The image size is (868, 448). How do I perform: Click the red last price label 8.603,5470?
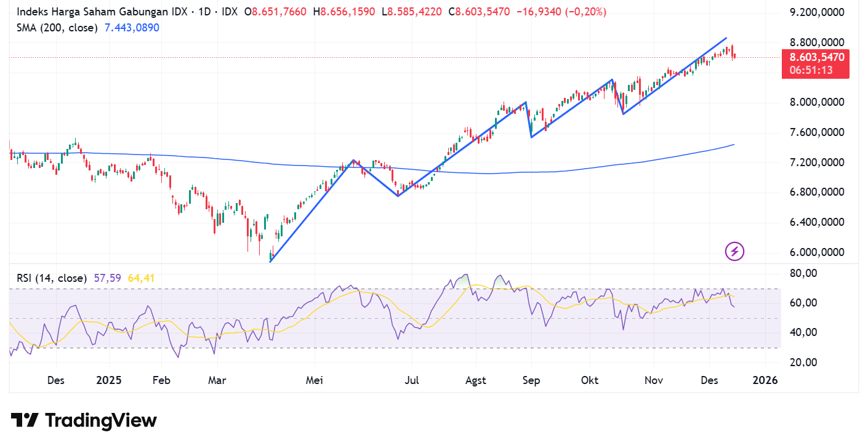click(817, 57)
